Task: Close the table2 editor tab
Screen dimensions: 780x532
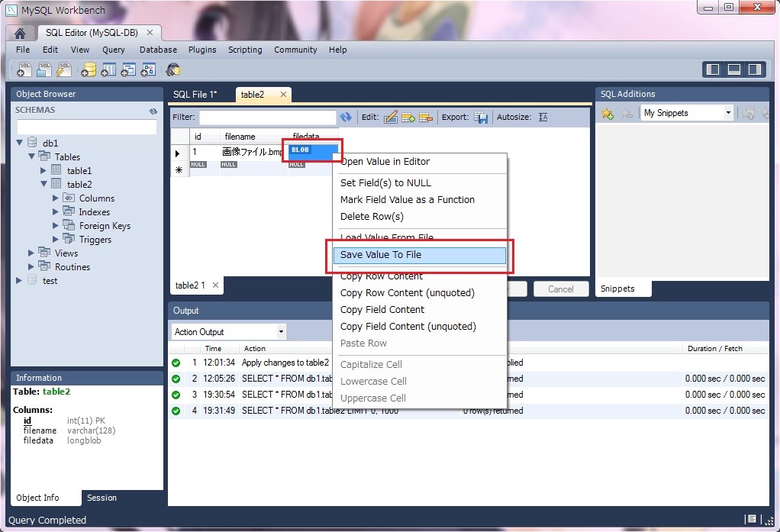Action: 283,94
